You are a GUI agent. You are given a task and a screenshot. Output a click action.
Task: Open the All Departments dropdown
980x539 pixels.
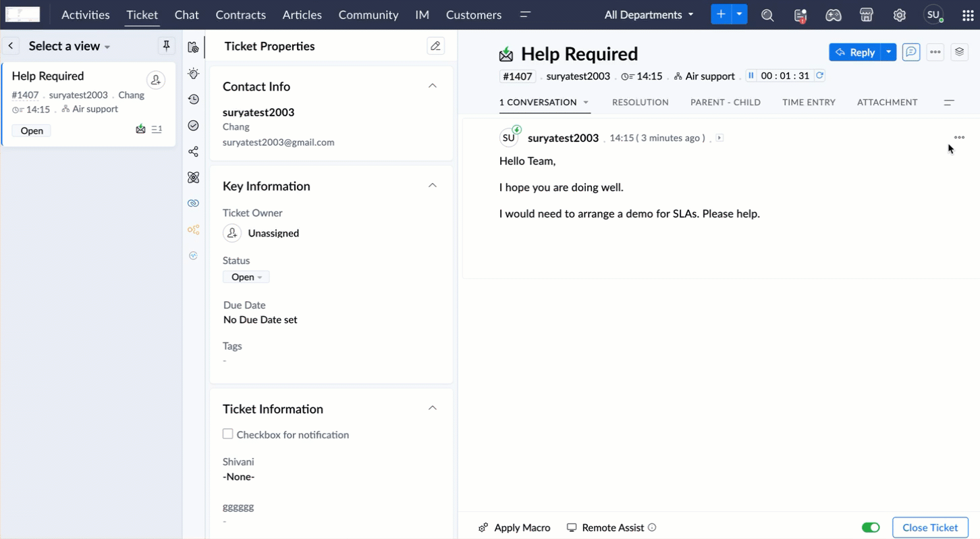[x=649, y=15]
